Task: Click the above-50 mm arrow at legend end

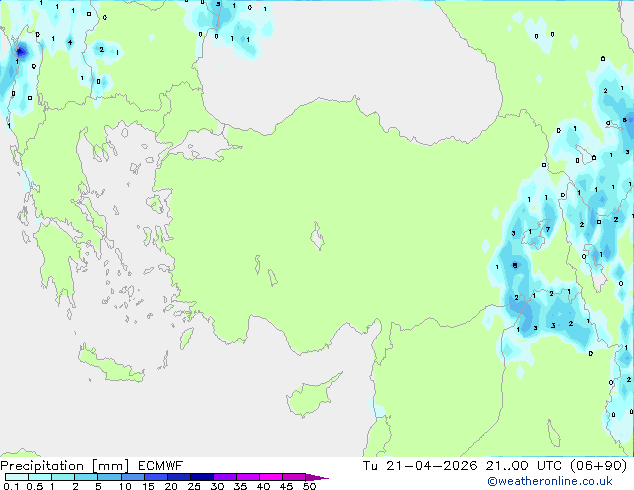Action: [x=317, y=477]
